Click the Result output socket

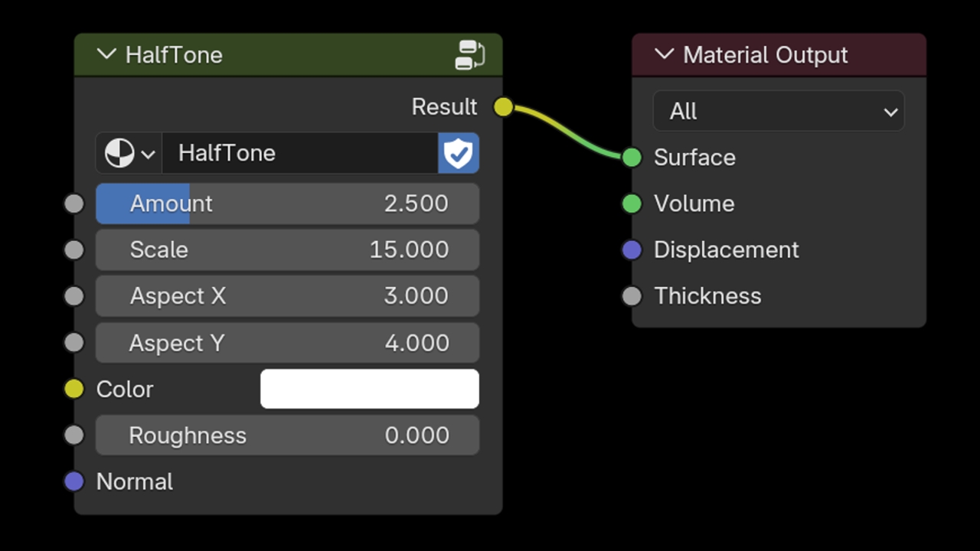click(503, 107)
